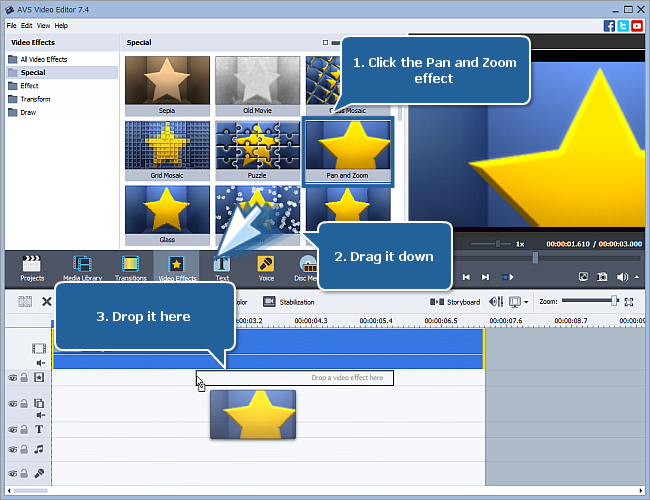650x500 pixels.
Task: Lock the text track
Action: tap(24, 429)
